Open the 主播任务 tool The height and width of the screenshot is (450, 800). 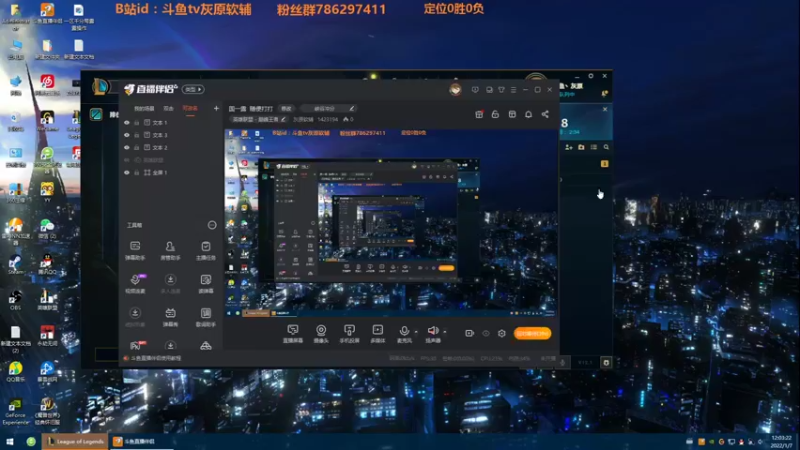tap(206, 250)
